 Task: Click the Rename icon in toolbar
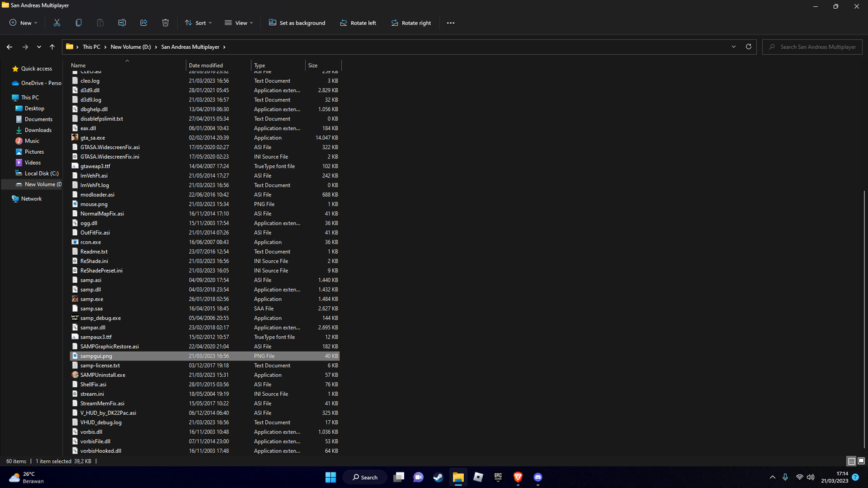[122, 22]
